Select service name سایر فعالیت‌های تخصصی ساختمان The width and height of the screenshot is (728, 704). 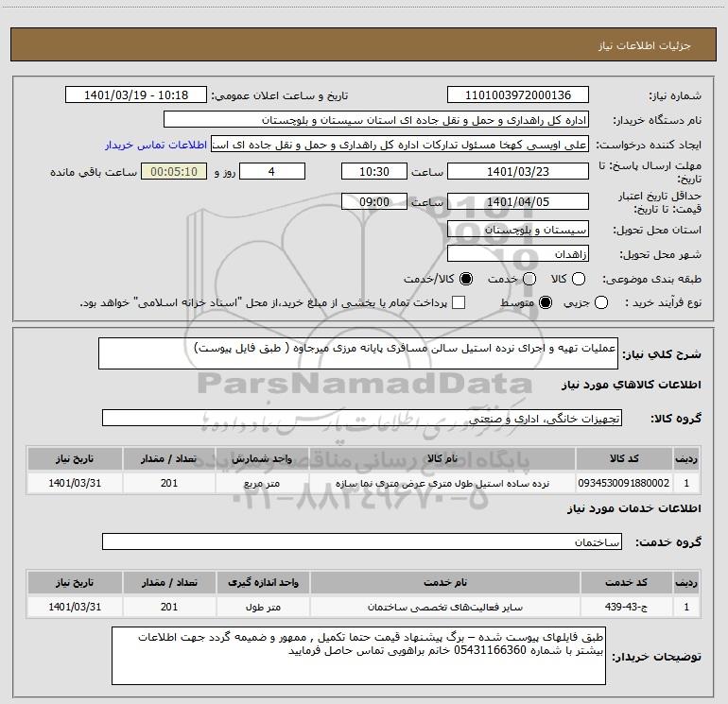point(444,607)
